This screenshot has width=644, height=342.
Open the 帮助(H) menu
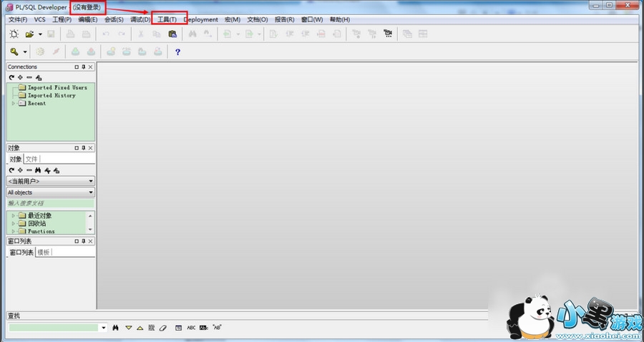340,20
